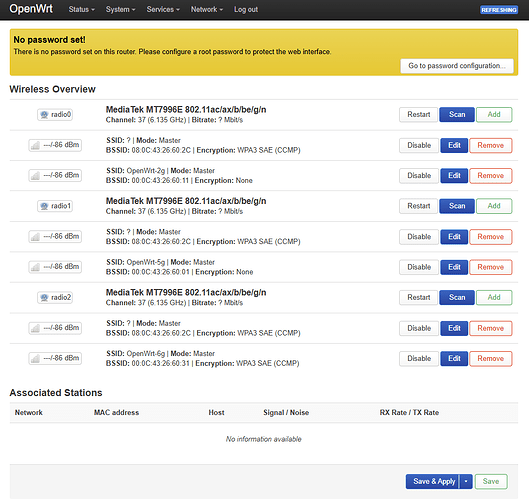Click the radio2 device badge icon
The image size is (529, 500).
[x=44, y=298]
